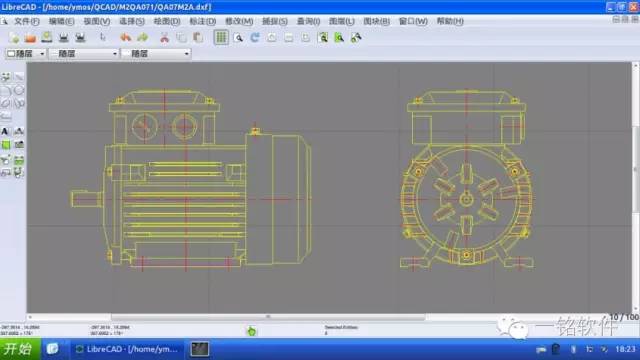640x360 pixels.
Task: Click the Undo arrow icon
Action: coord(126,38)
